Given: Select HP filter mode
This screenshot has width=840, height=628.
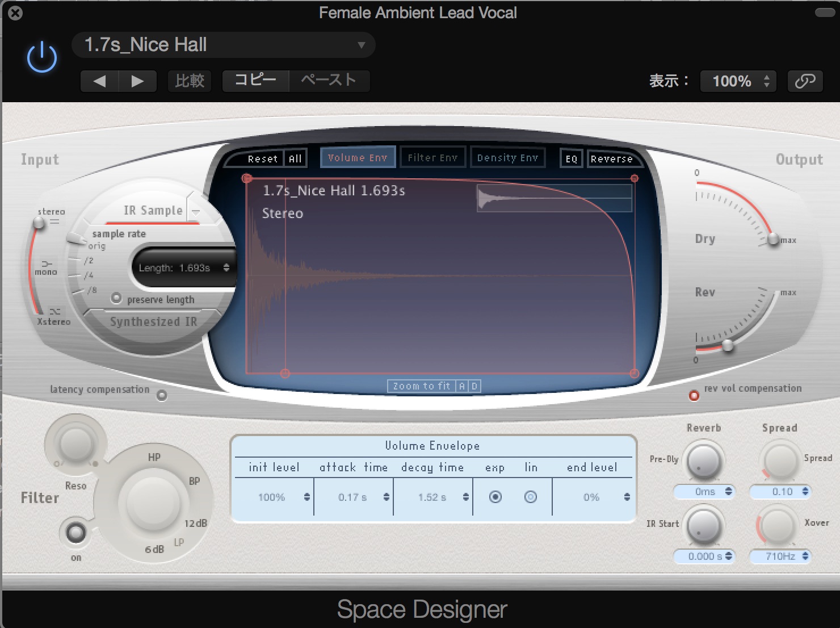Looking at the screenshot, I should click(154, 457).
